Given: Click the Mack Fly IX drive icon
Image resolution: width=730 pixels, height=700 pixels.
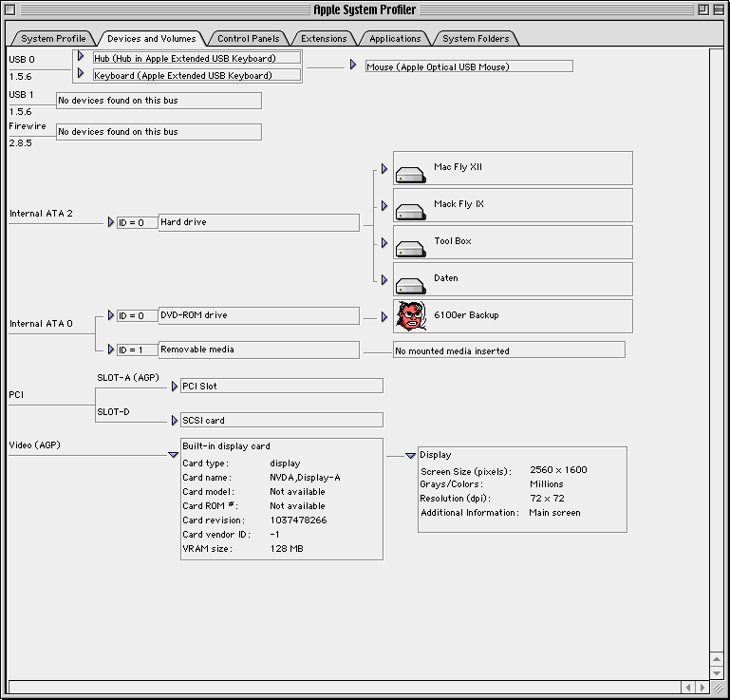Looking at the screenshot, I should pos(409,211).
